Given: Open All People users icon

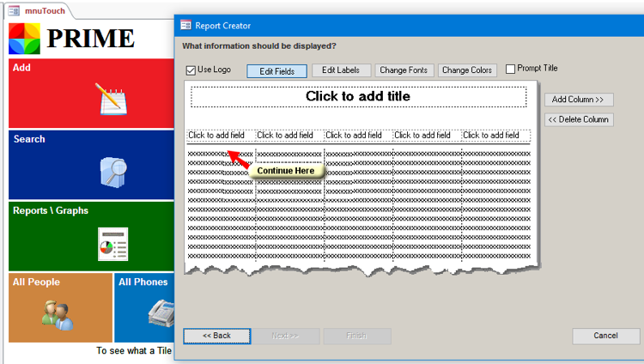Looking at the screenshot, I should pos(58,314).
